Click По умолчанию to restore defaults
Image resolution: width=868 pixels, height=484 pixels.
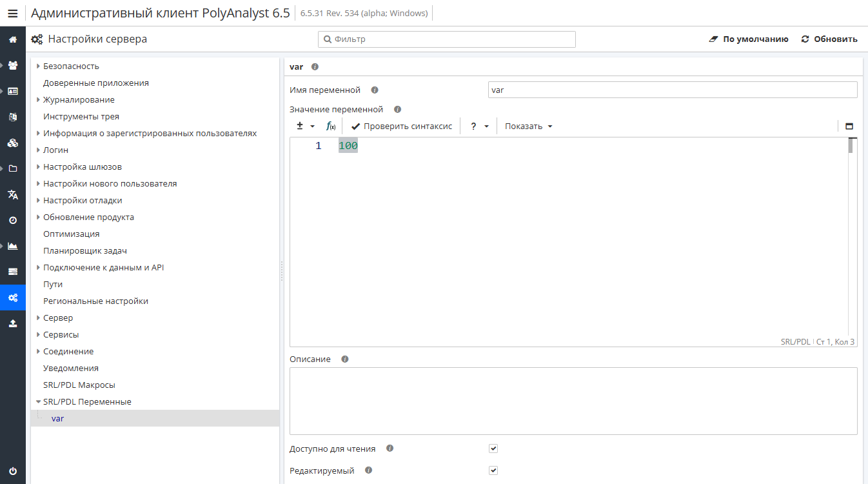coord(749,39)
